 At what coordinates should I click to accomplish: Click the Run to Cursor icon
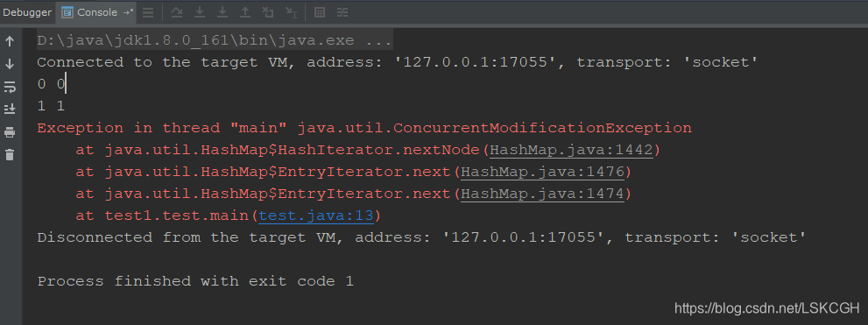(291, 12)
